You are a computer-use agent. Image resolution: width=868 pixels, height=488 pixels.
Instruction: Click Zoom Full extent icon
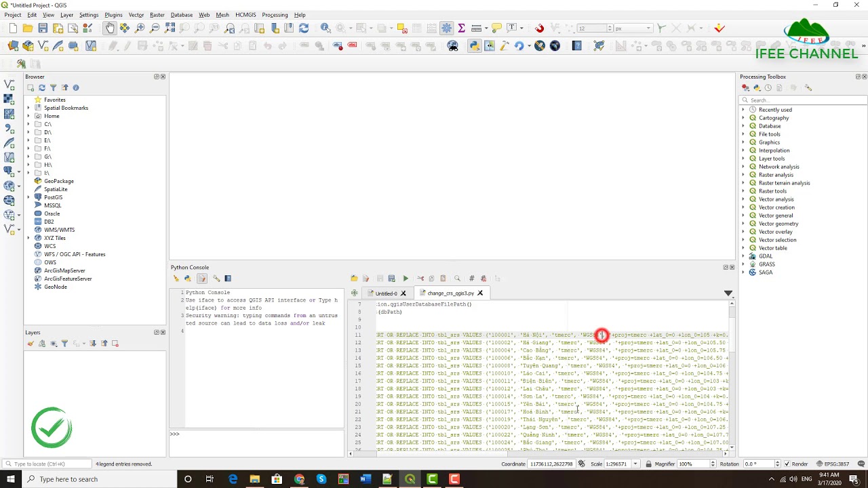pos(170,28)
